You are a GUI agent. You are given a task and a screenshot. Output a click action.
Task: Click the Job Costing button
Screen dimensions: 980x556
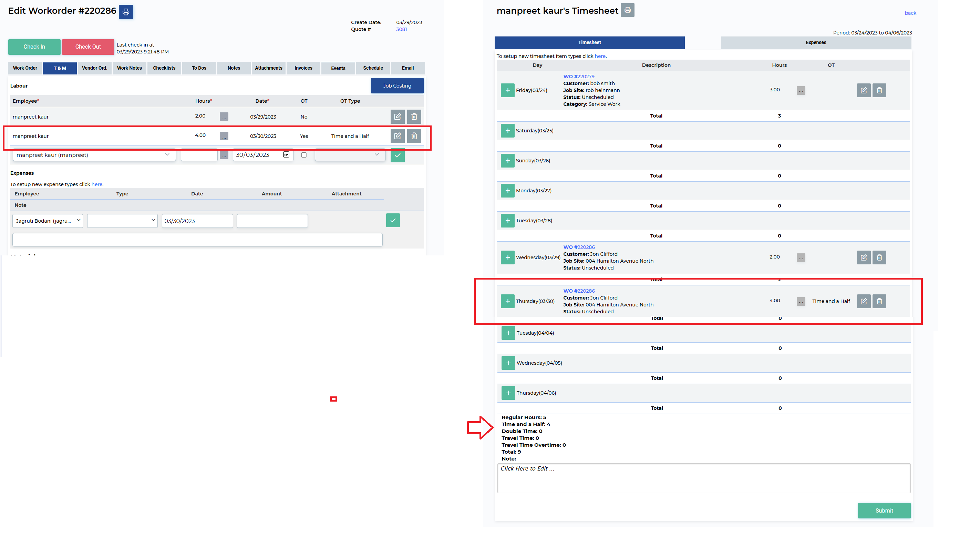point(397,86)
